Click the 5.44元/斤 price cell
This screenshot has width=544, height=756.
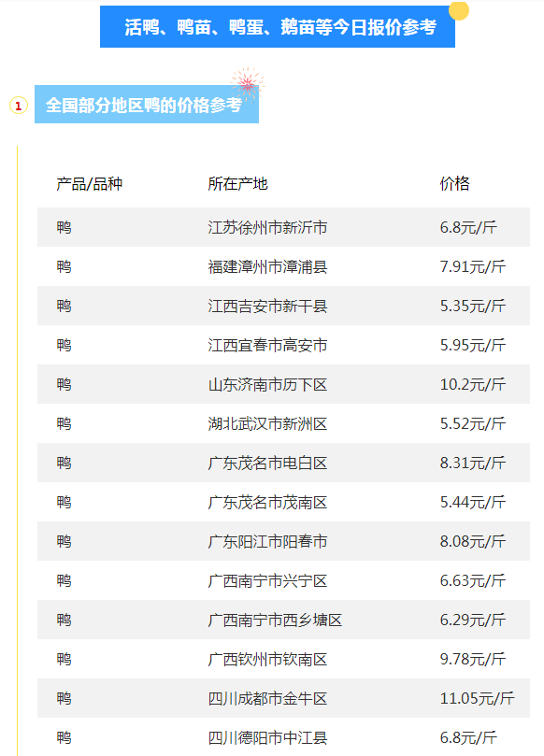(x=473, y=502)
